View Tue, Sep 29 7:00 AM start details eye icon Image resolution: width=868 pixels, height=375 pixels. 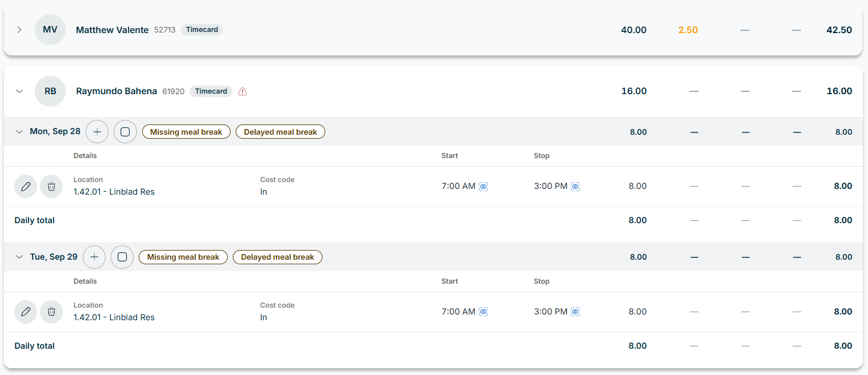point(483,312)
